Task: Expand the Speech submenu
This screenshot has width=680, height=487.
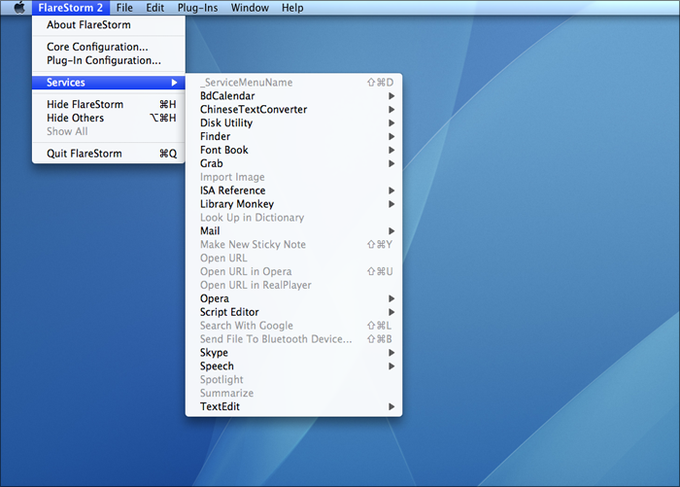Action: pyautogui.click(x=294, y=366)
